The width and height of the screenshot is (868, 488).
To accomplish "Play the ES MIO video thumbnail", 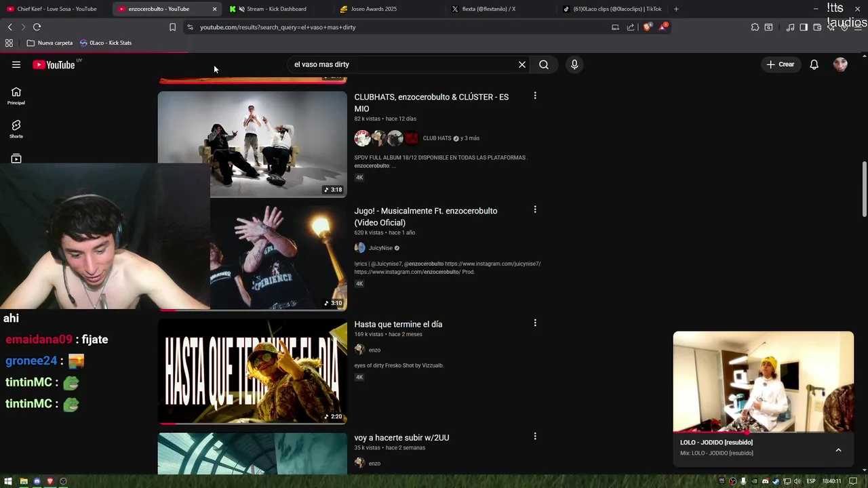I will (252, 144).
